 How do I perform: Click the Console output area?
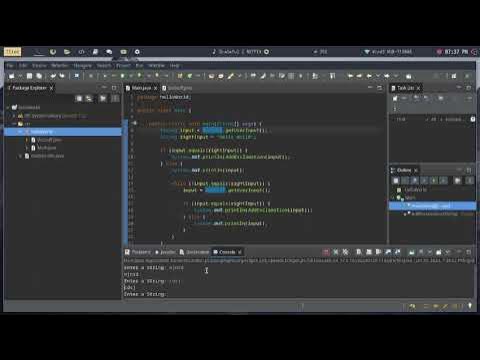pos(299,281)
